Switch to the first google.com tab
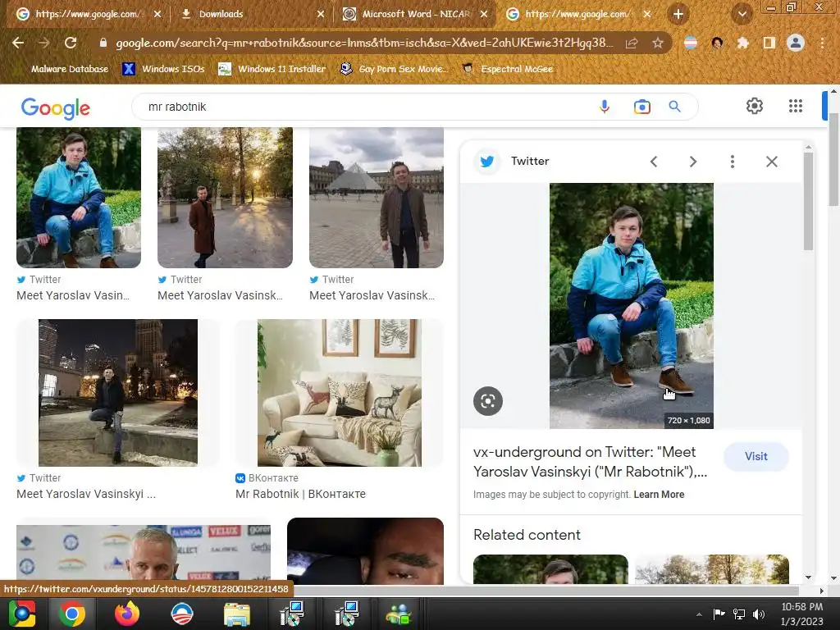This screenshot has height=630, width=840. pyautogui.click(x=89, y=14)
